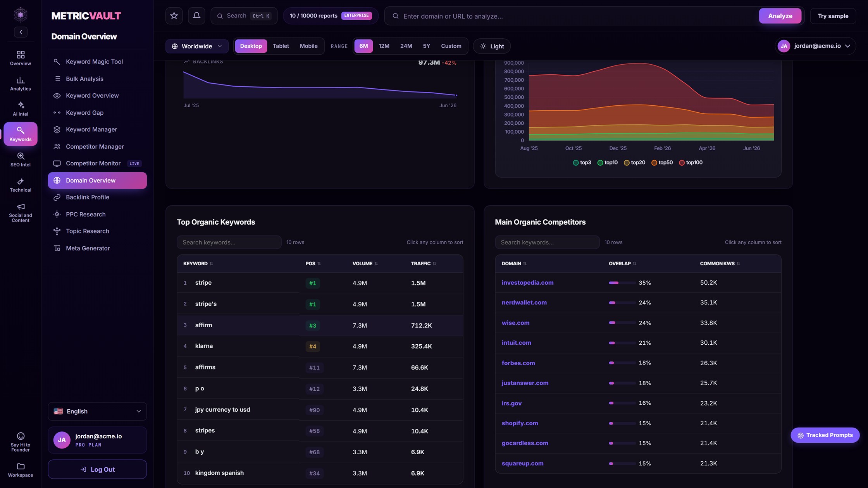Click the star favorites icon

click(174, 16)
